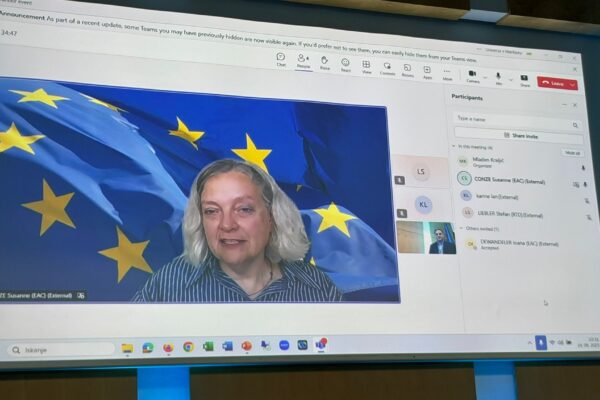
Task: Open PowerPoint from the taskbar
Action: (x=247, y=346)
